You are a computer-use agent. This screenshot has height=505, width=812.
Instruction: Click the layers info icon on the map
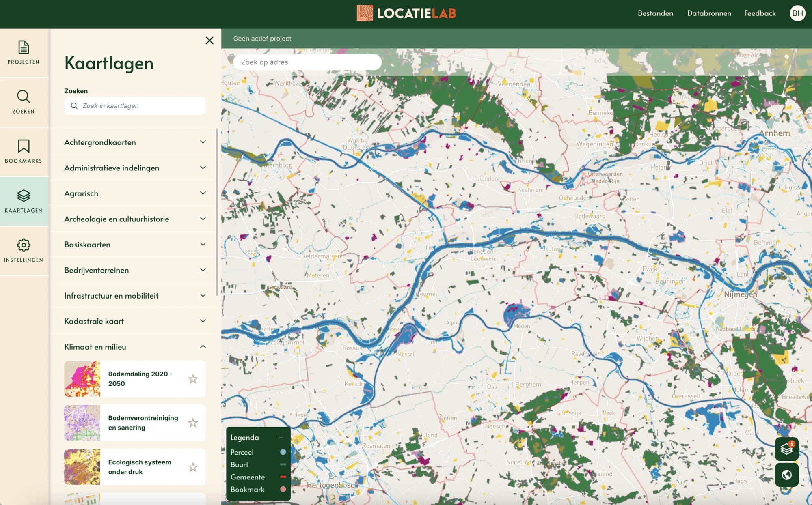click(x=786, y=449)
